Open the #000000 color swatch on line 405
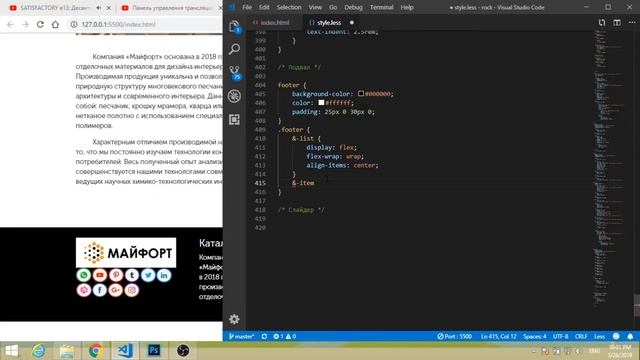This screenshot has width=640, height=360. point(361,94)
